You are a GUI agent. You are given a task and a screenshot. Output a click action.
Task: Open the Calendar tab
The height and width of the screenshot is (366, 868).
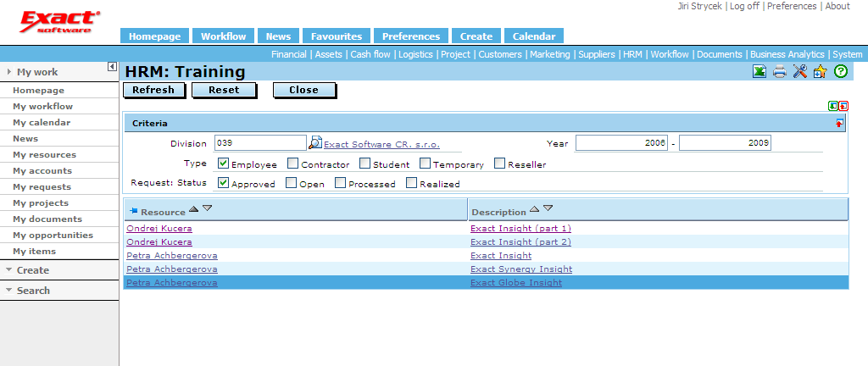(534, 36)
